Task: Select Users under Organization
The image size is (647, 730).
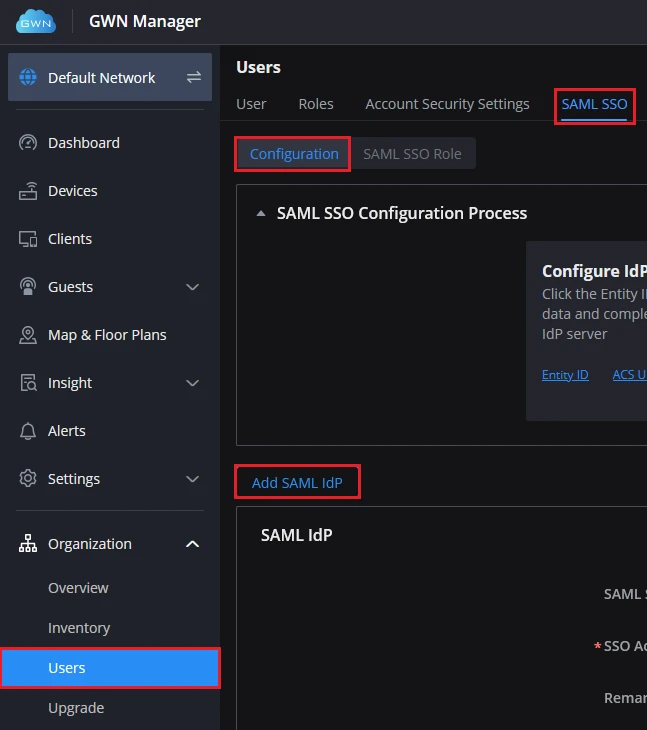Action: click(x=110, y=668)
